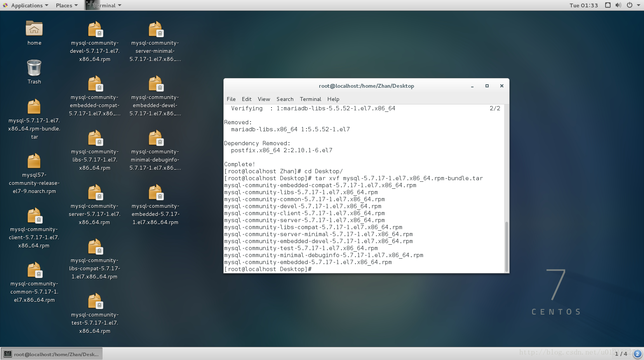Select mysql-community-libs-5.7.17 rpm icon

(95, 138)
